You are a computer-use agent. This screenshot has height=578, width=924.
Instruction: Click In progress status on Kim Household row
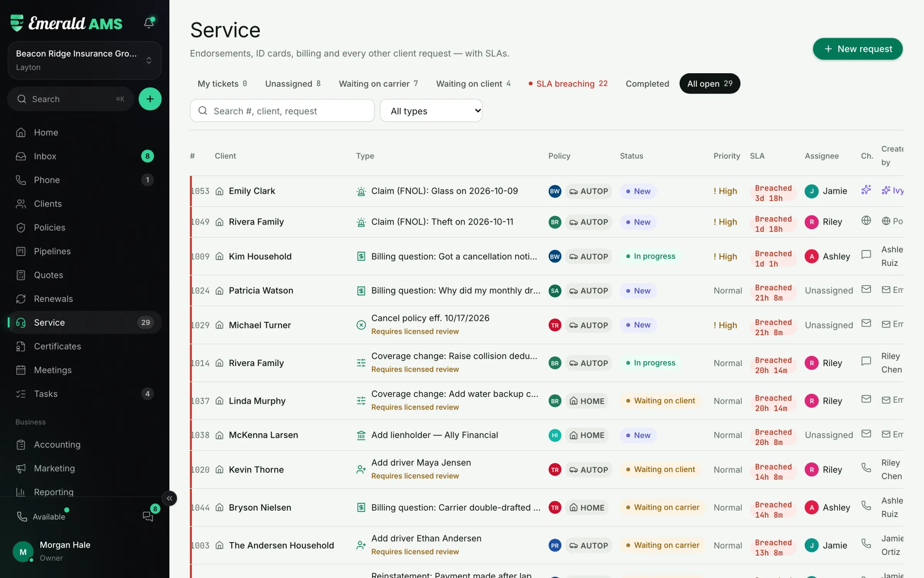[x=650, y=256]
